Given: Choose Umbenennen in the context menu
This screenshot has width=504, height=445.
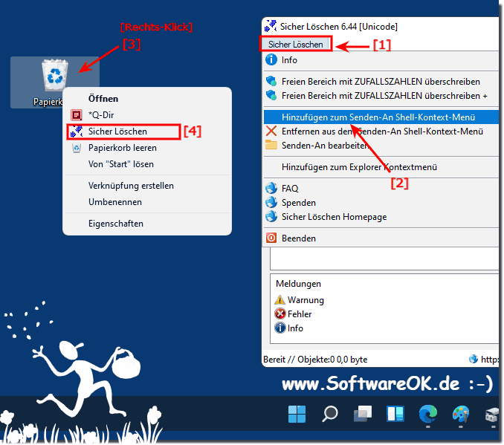Looking at the screenshot, I should pos(147,202).
